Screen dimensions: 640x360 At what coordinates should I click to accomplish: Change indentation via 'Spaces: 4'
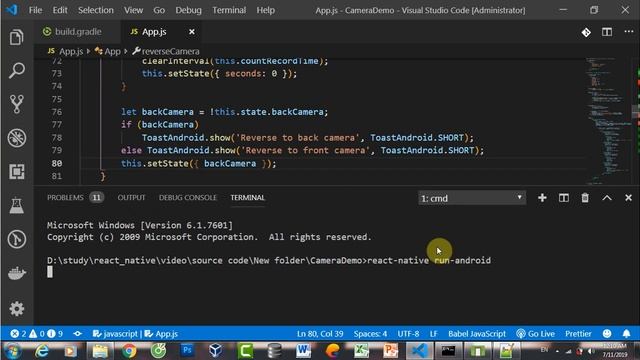coord(370,334)
